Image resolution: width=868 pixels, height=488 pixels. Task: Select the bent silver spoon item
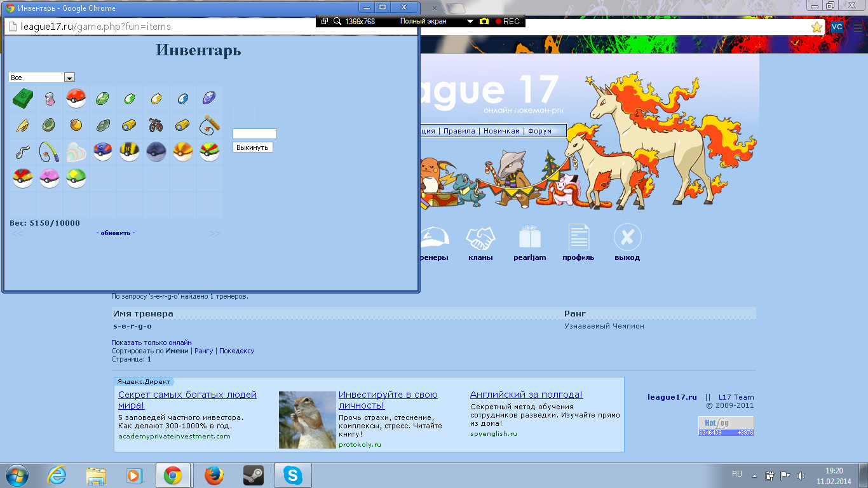(23, 152)
